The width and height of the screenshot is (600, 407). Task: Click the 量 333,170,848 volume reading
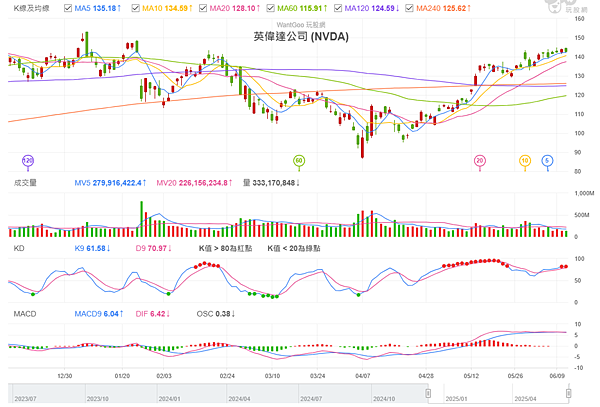(271, 183)
